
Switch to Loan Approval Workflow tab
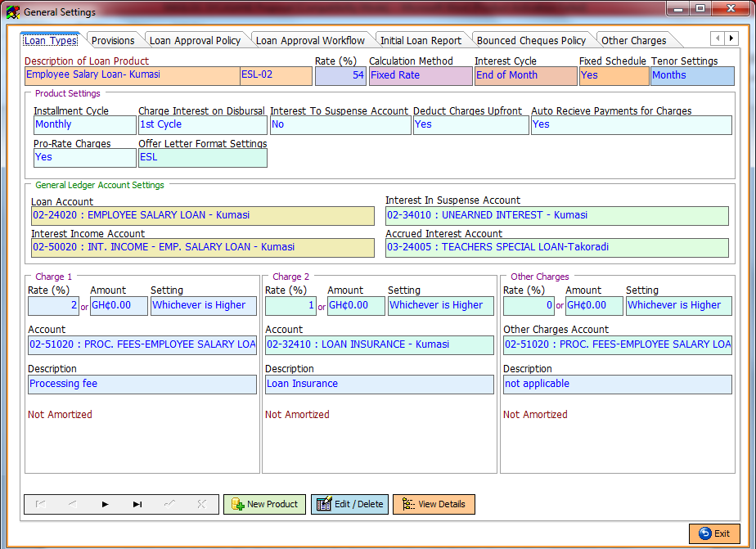click(310, 40)
